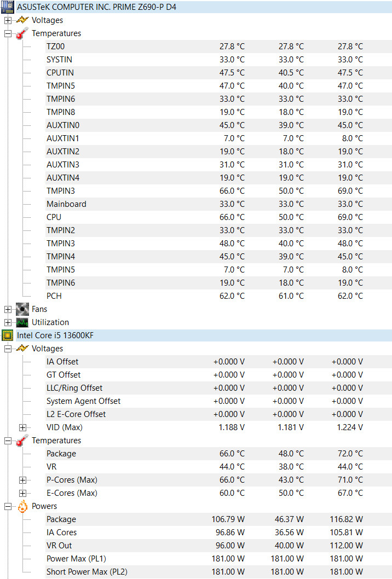This screenshot has height=579, width=392.
Task: Click the Fans icon
Action: point(22,309)
